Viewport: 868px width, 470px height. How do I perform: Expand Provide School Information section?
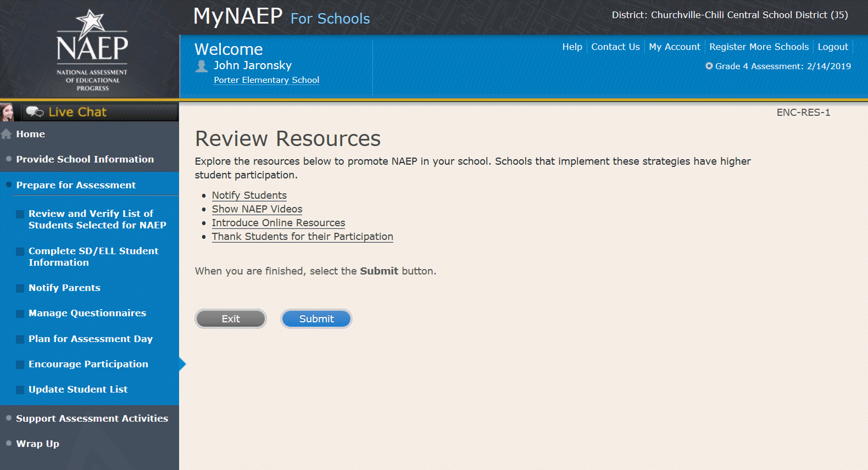coord(85,159)
